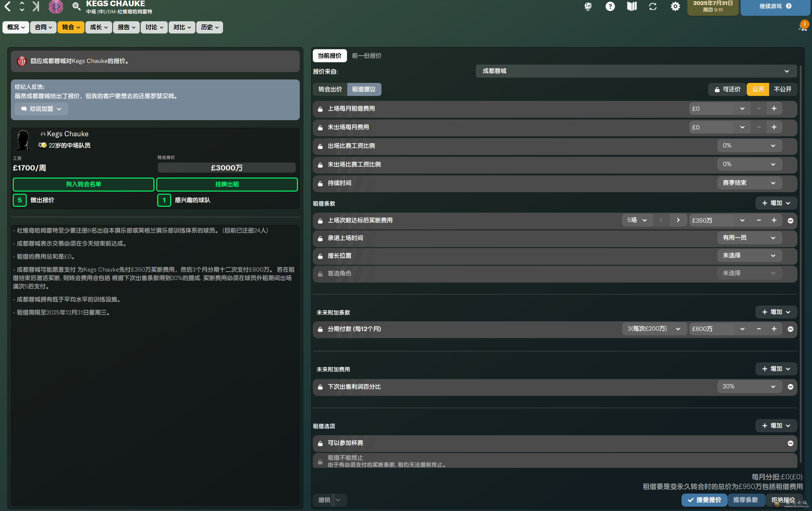Click the forward skip arrow icon
This screenshot has height=511, width=812.
36,6
